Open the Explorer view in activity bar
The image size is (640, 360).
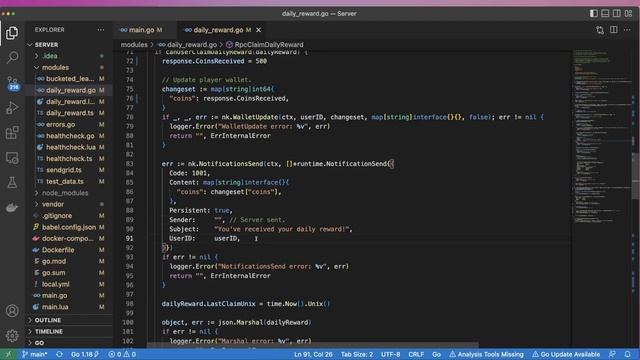[x=12, y=33]
